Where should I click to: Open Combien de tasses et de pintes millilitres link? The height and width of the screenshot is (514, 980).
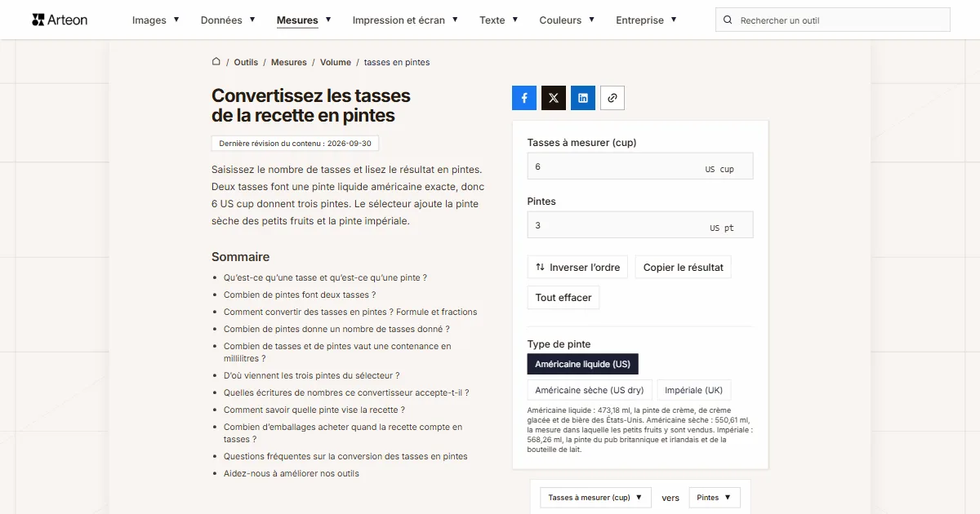(337, 352)
